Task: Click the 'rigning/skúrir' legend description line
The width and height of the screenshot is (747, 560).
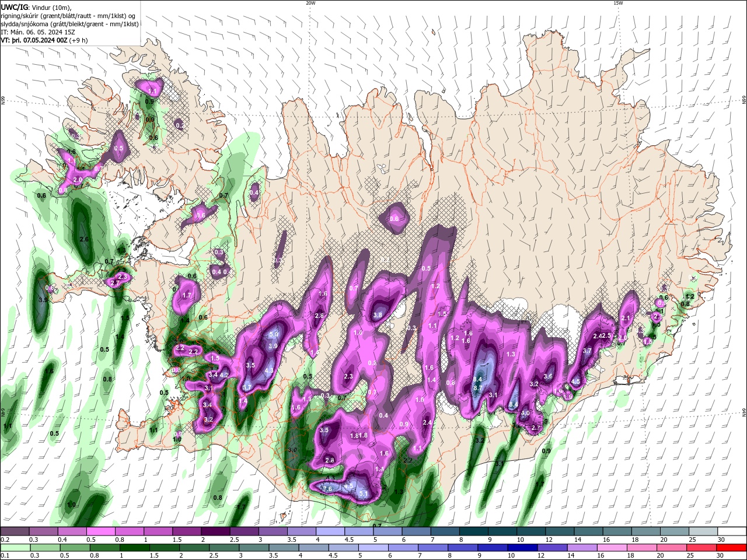Action: click(68, 16)
